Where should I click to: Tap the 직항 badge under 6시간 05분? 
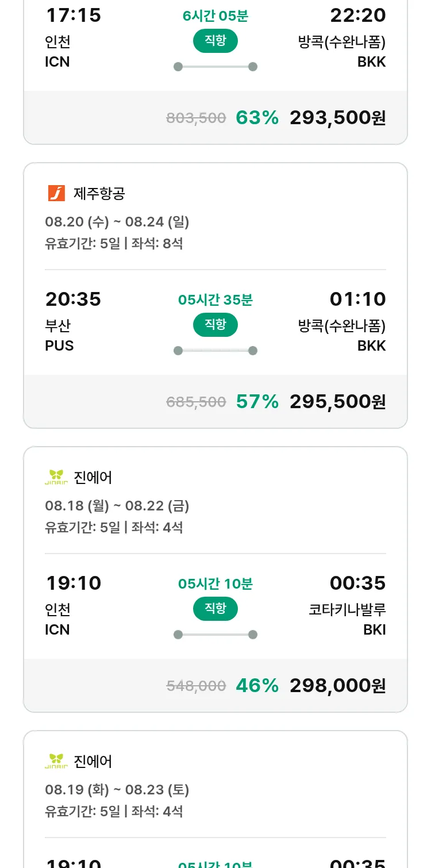coord(215,41)
